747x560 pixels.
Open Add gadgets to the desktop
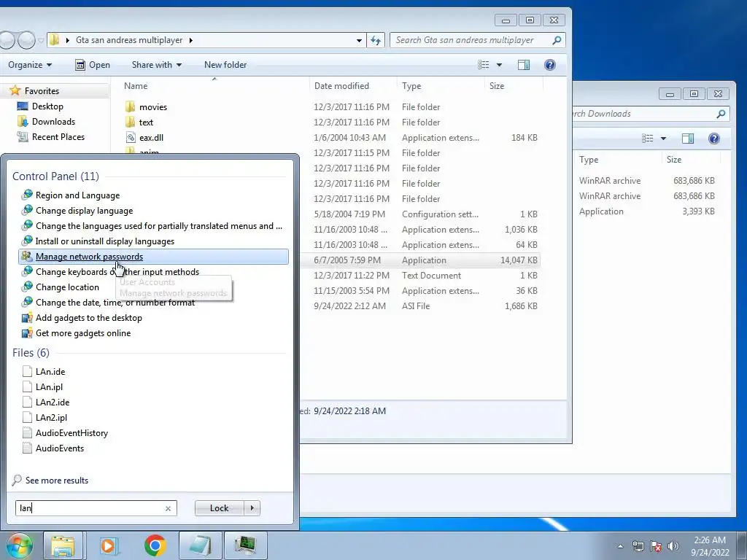(88, 318)
